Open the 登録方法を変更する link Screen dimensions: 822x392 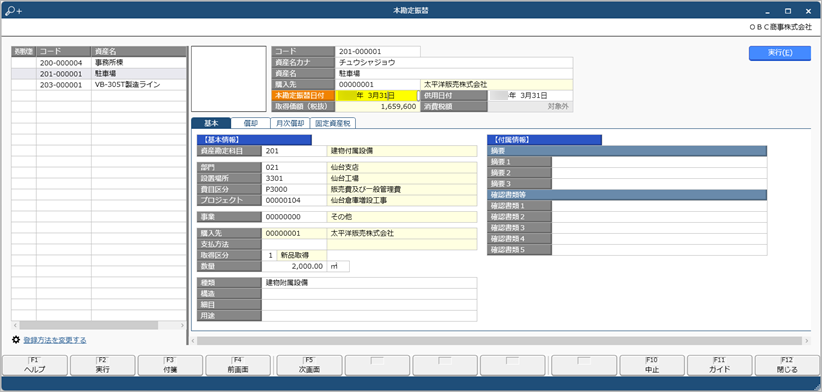coord(55,340)
